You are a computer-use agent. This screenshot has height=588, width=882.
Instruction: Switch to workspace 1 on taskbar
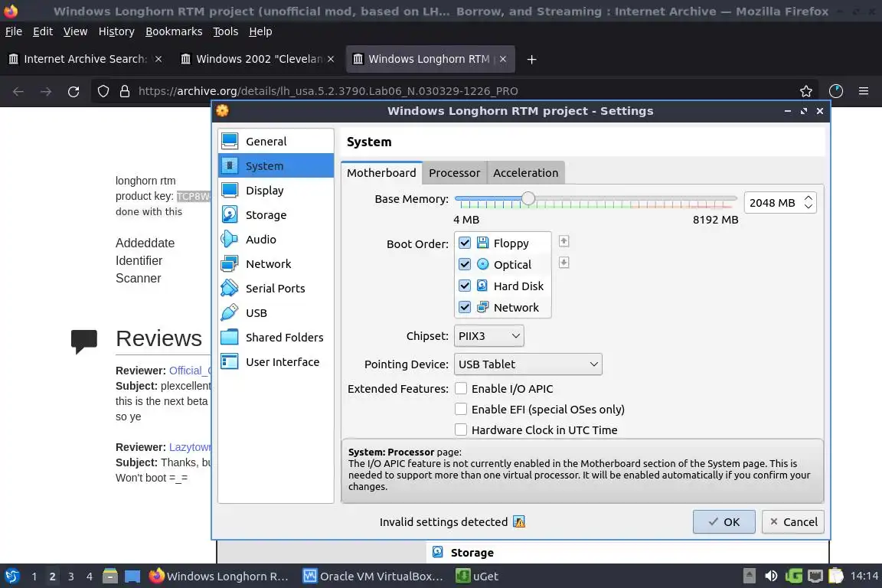(34, 577)
